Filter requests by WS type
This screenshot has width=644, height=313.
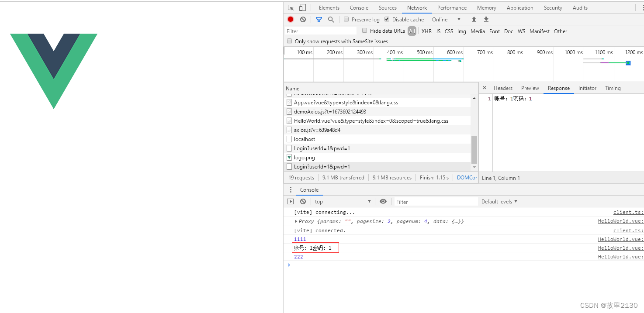(521, 31)
